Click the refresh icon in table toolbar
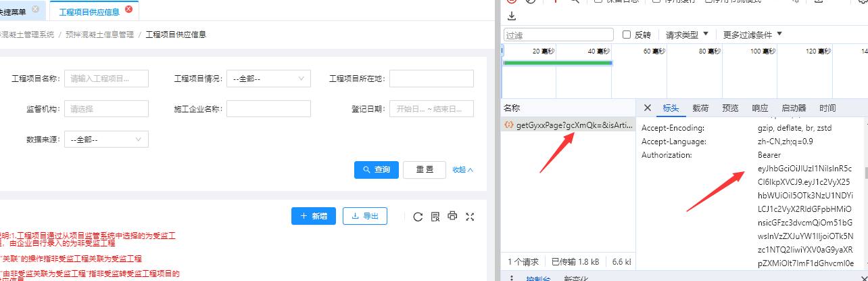Viewport: 868px width, 281px height. [418, 217]
